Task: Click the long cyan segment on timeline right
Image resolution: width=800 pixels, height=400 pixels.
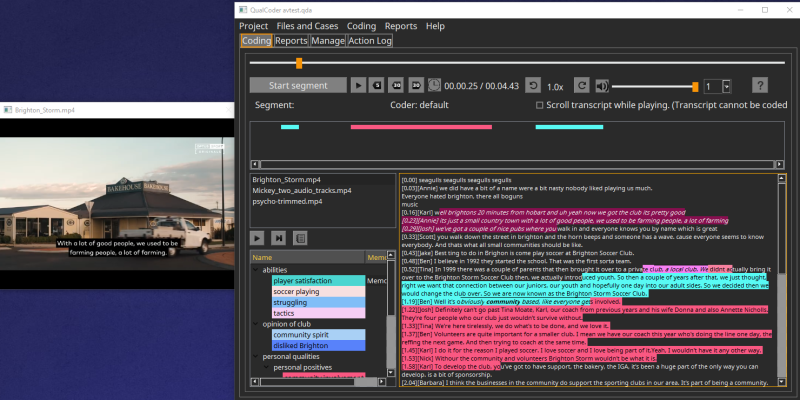Action: click(x=569, y=127)
